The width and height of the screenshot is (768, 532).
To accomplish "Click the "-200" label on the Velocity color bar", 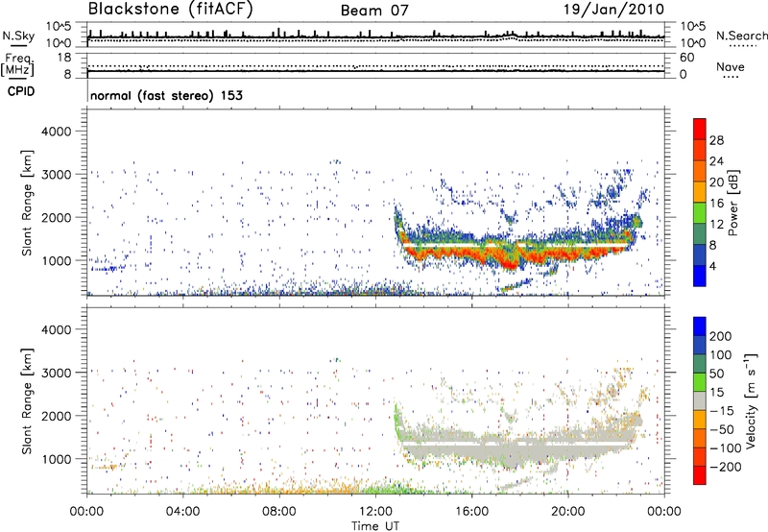I will pyautogui.click(x=725, y=467).
